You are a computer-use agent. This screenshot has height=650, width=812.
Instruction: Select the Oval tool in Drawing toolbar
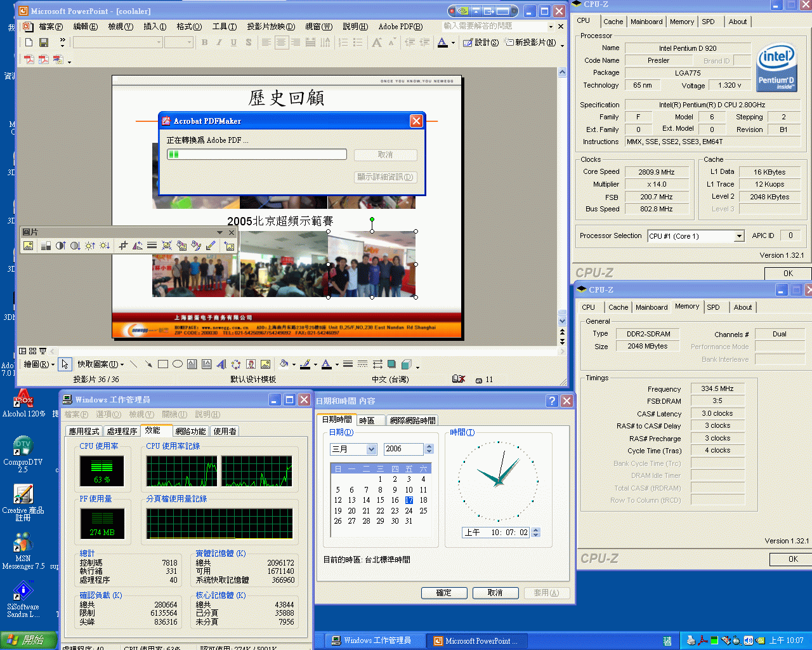(x=178, y=364)
